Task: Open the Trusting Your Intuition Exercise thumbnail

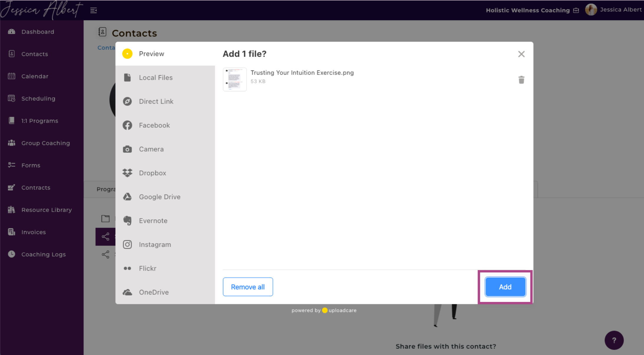Action: pyautogui.click(x=235, y=80)
